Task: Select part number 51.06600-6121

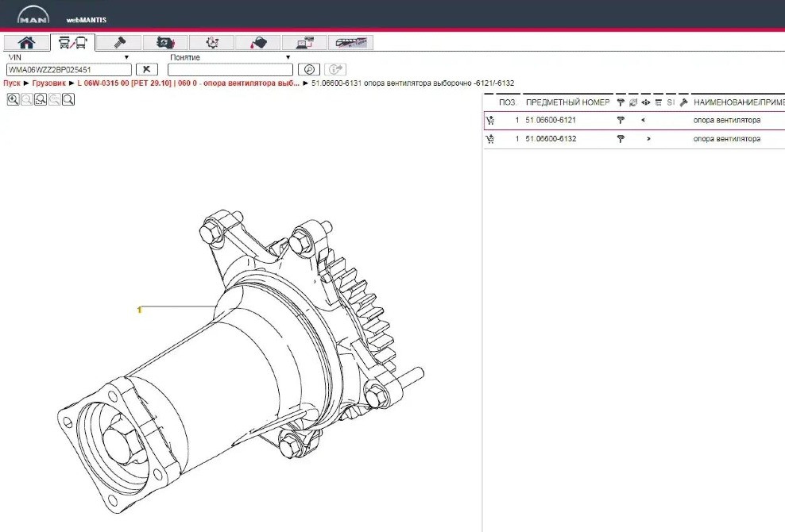Action: pyautogui.click(x=550, y=120)
